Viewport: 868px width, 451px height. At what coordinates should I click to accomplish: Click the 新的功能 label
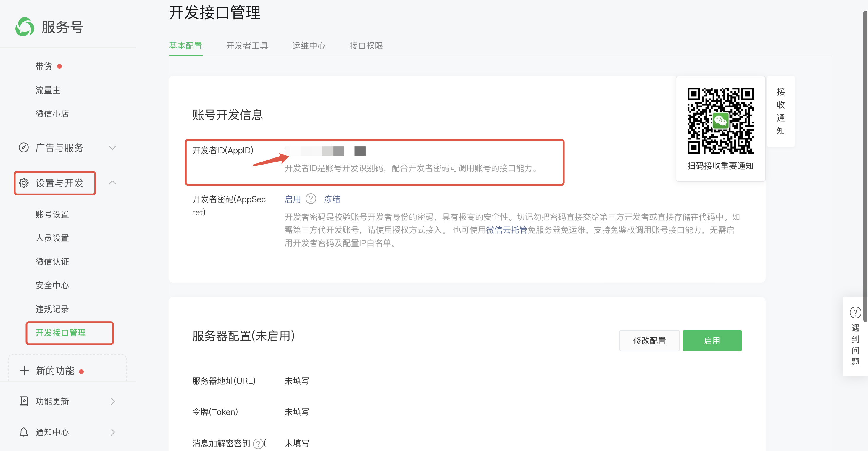point(55,371)
